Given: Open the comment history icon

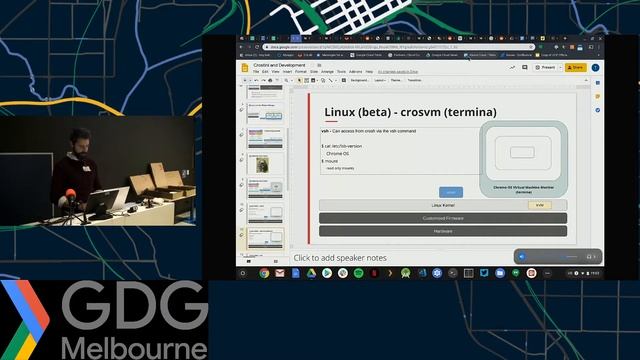Looking at the screenshot, I should [525, 67].
